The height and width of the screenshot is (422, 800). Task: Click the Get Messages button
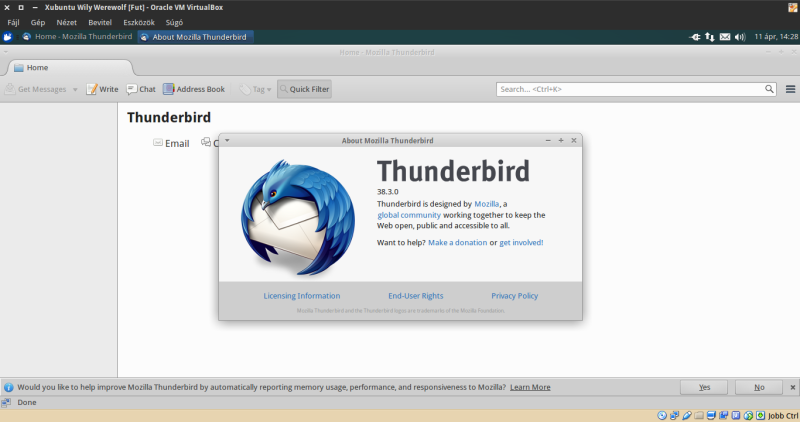36,89
